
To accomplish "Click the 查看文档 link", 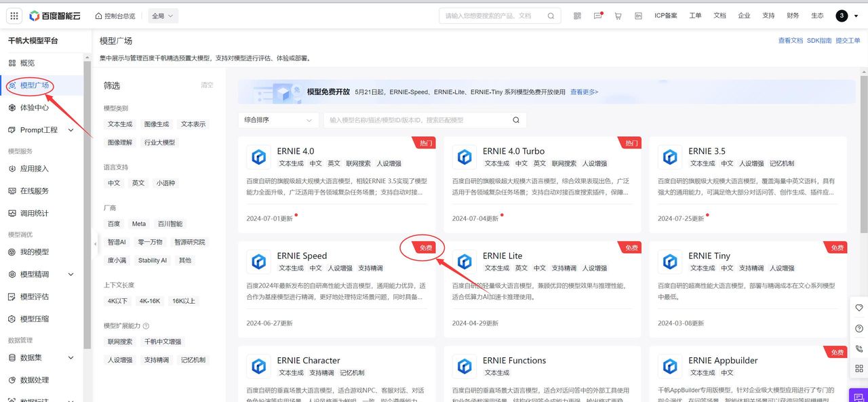I will [791, 41].
